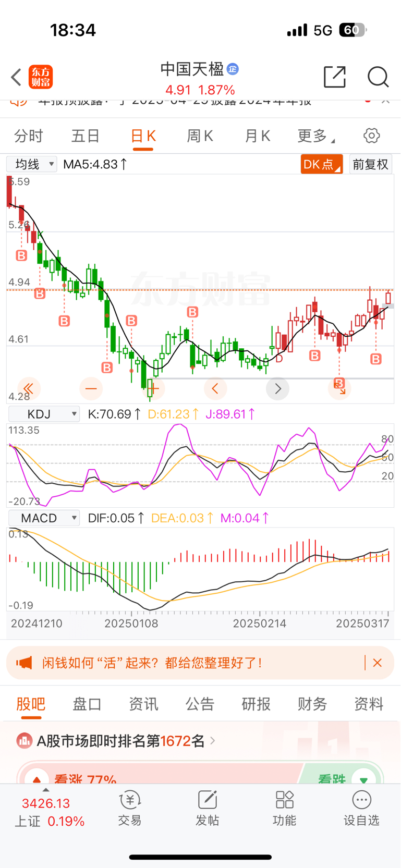Tap the 20250214 date label on axis

coord(260,624)
